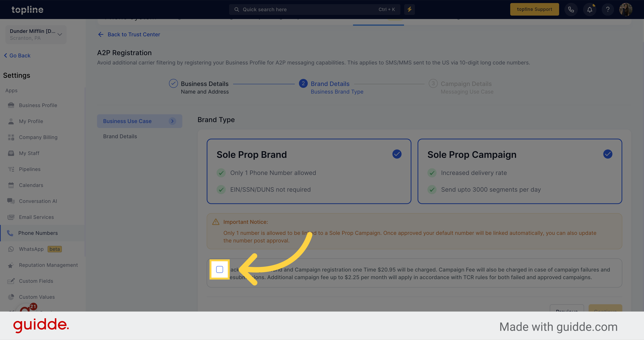Click the Pipelines funnel icon
The width and height of the screenshot is (644, 340).
click(x=11, y=169)
